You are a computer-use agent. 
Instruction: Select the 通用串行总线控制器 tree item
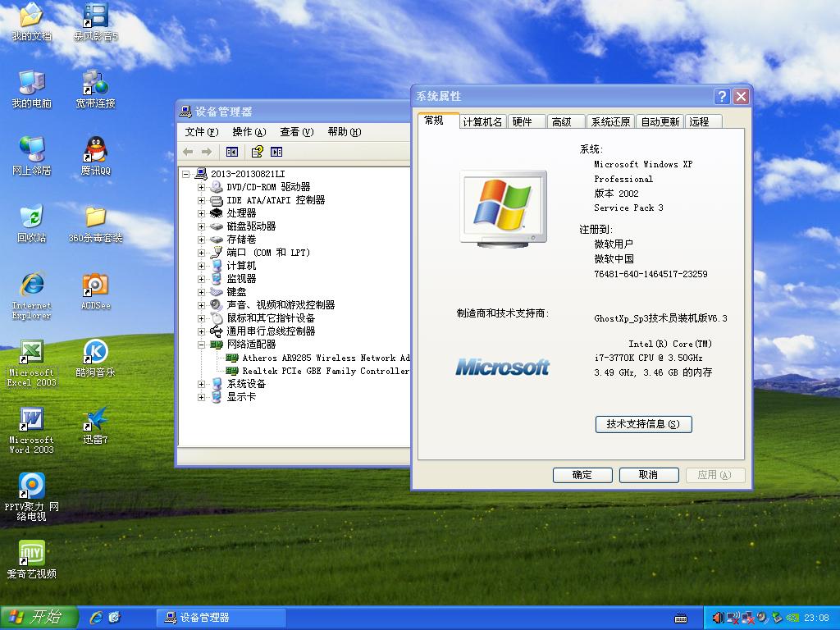click(x=271, y=331)
